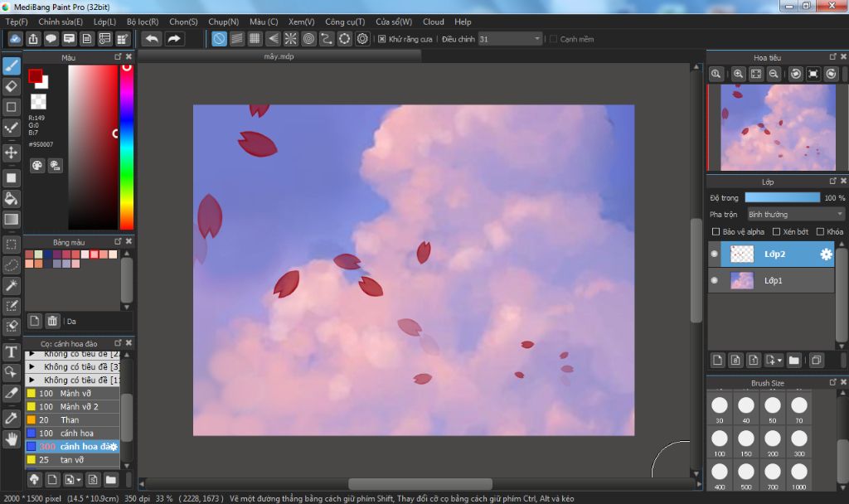
Task: Select the Move tool
Action: pos(12,153)
